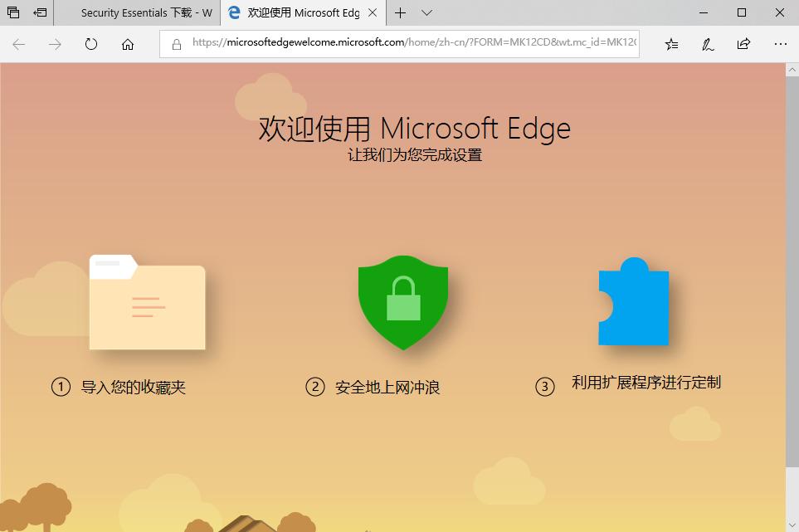The width and height of the screenshot is (799, 532).
Task: Go to the home page
Action: [126, 44]
